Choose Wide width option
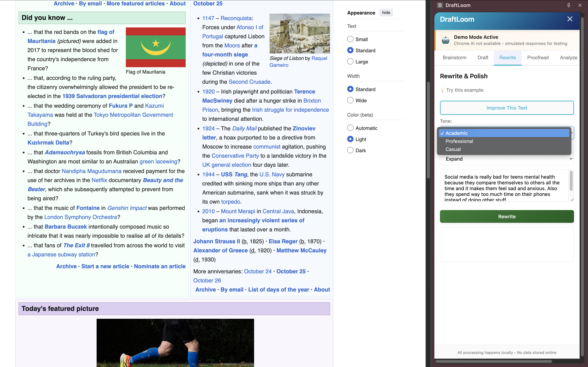 (350, 100)
